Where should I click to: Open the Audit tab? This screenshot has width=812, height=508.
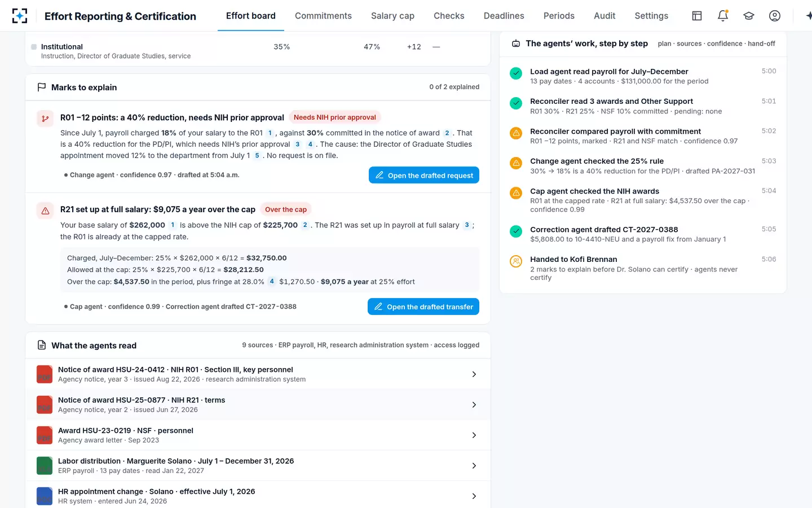click(604, 16)
